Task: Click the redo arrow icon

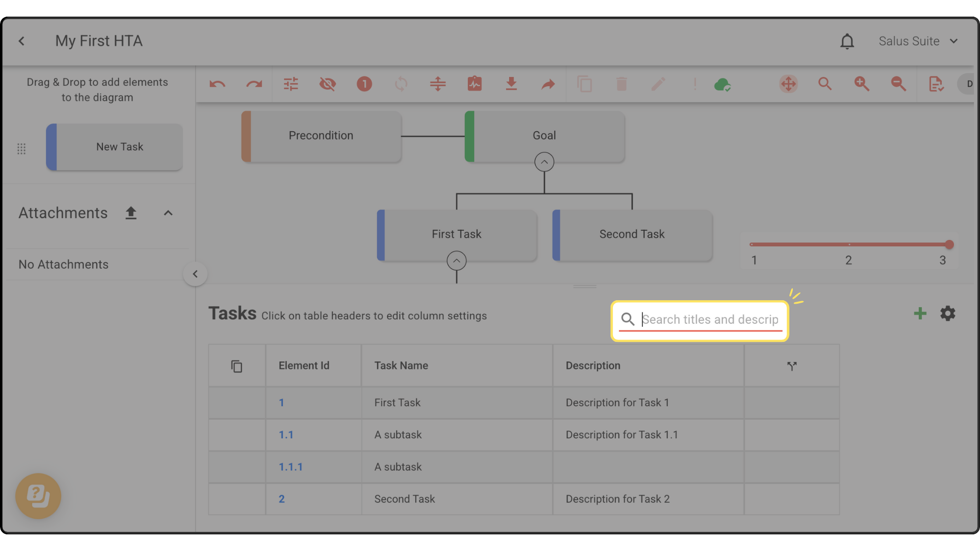Action: click(254, 84)
